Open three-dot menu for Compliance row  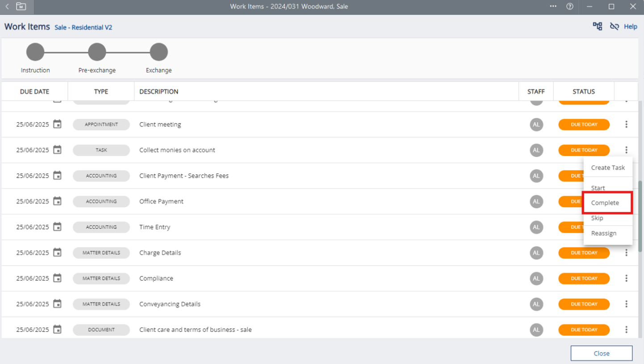[626, 278]
